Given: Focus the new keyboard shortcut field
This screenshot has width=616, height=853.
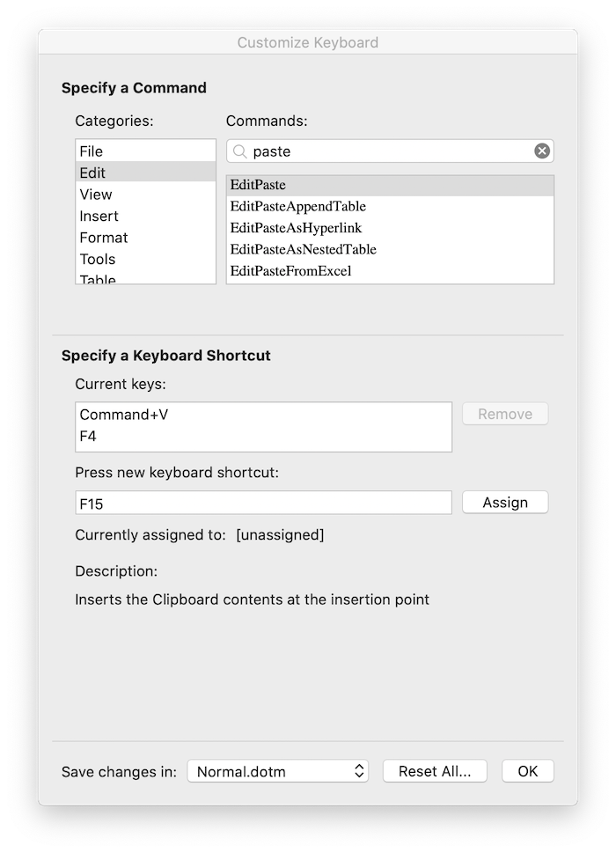Looking at the screenshot, I should (264, 504).
